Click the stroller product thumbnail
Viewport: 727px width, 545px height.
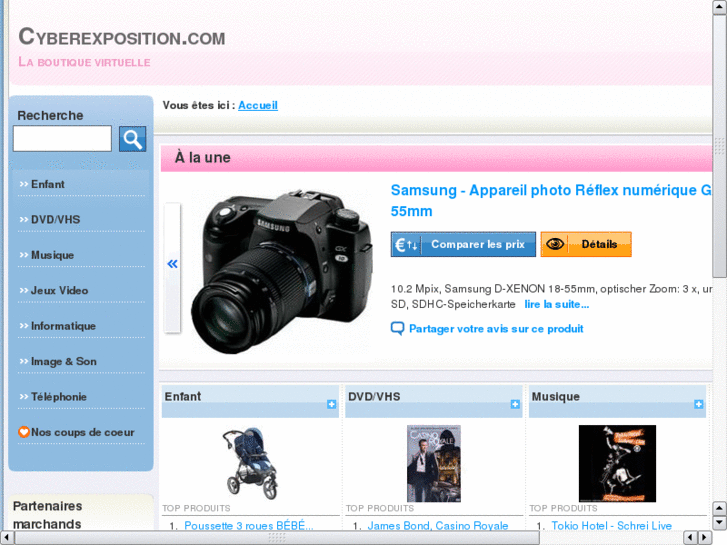(250, 463)
